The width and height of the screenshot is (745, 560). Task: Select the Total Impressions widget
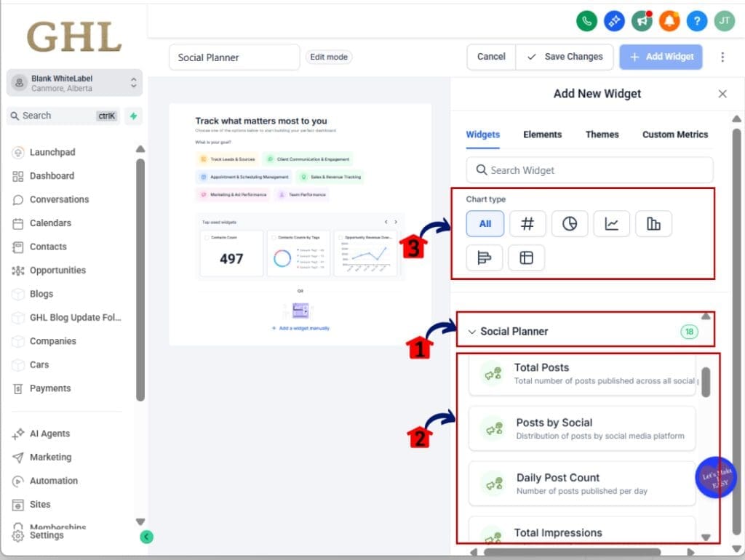coord(582,531)
